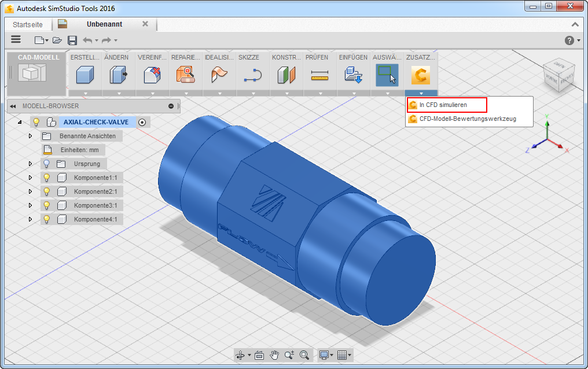Activate the pan hand tool
588x369 pixels.
[274, 355]
